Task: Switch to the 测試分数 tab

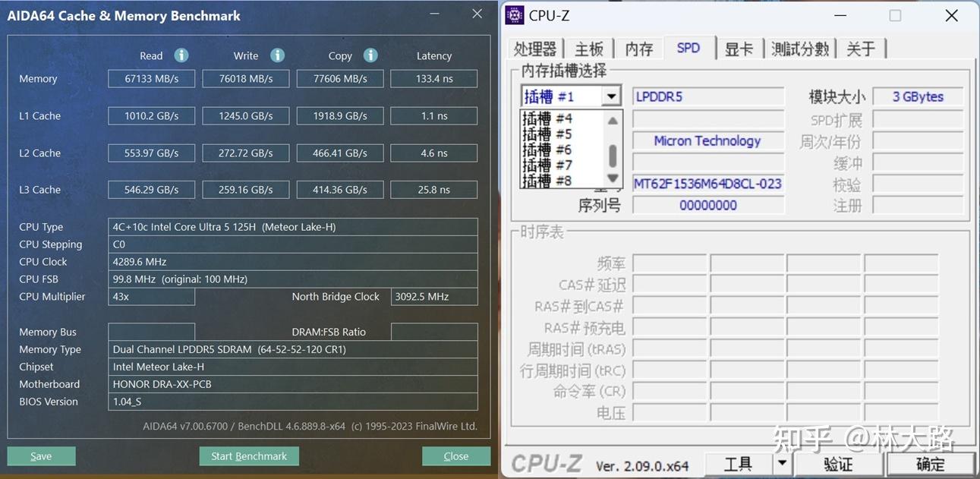Action: 800,49
